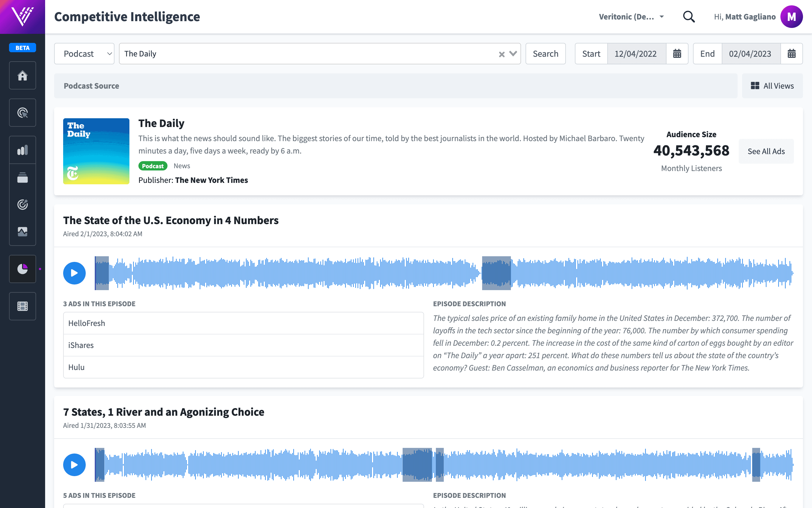The height and width of the screenshot is (508, 812).
Task: Click end ad marker on 7 States waveform
Action: (756, 465)
